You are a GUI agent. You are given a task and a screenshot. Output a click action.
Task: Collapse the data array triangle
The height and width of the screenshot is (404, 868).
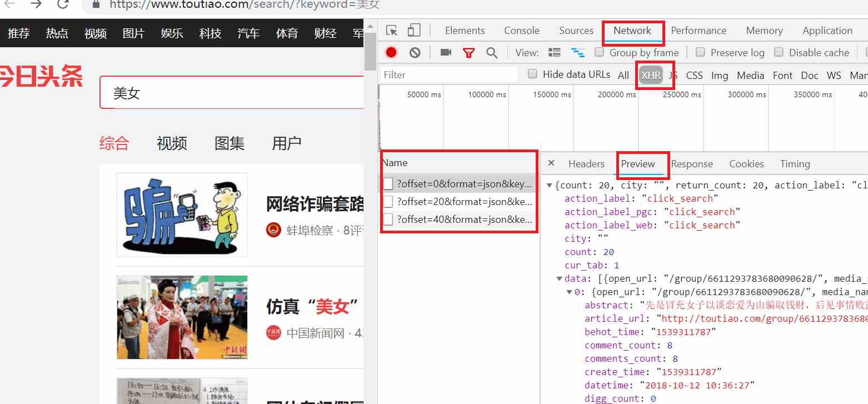(x=560, y=279)
